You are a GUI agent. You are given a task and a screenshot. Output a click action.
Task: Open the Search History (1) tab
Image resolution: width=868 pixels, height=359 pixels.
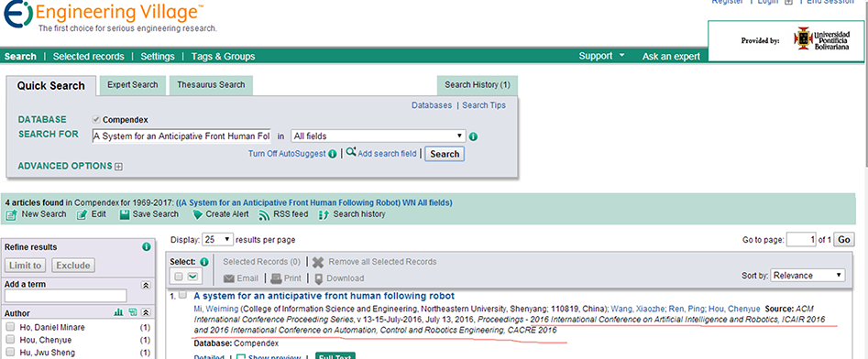click(478, 85)
